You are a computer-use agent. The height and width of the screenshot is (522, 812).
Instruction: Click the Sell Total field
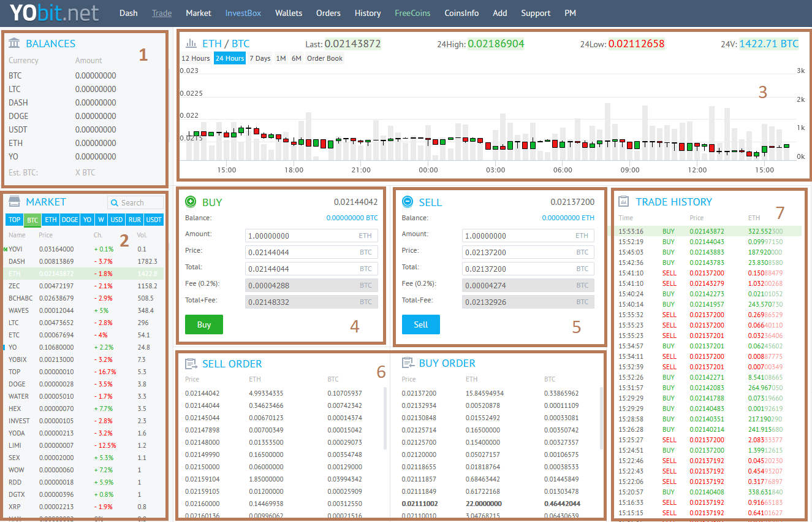[528, 269]
